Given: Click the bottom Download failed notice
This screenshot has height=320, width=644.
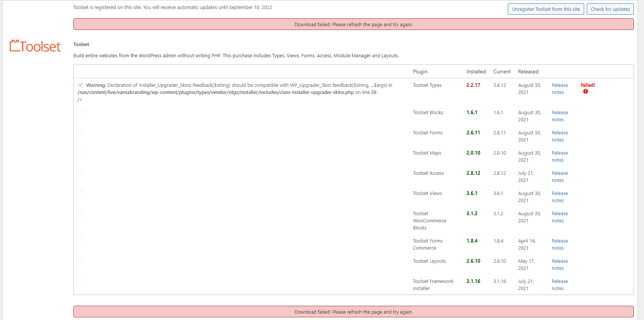Looking at the screenshot, I should (353, 312).
